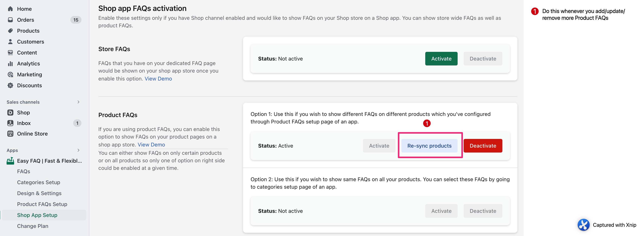644x236 pixels.
Task: Deactivate Product FAQs Option 1
Action: [x=482, y=146]
